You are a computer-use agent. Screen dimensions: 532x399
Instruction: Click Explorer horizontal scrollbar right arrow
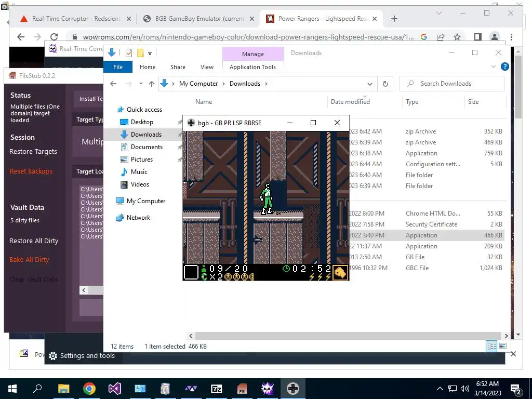[506, 336]
